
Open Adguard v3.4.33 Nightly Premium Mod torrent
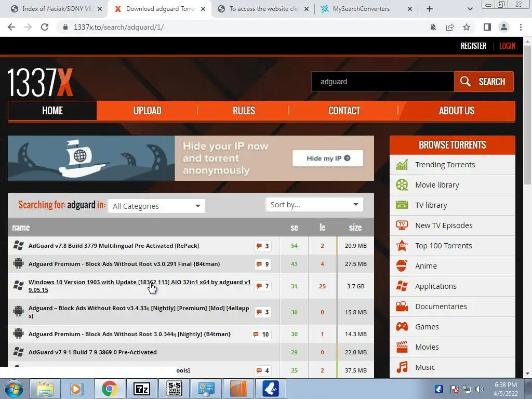(139, 312)
